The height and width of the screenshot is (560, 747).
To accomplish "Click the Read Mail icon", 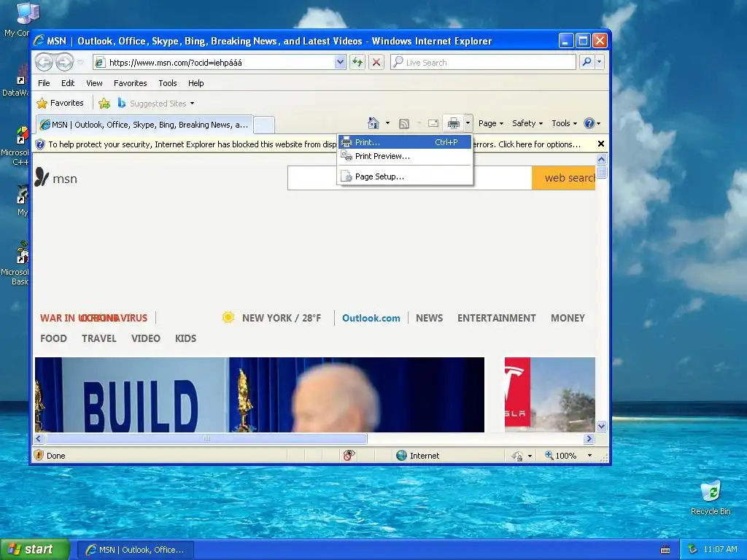I will 433,123.
